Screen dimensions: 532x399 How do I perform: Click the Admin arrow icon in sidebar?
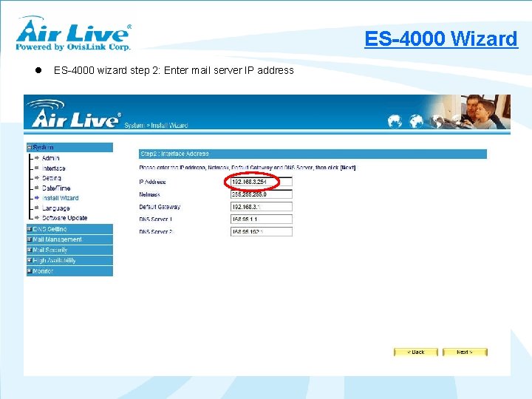[x=37, y=158]
